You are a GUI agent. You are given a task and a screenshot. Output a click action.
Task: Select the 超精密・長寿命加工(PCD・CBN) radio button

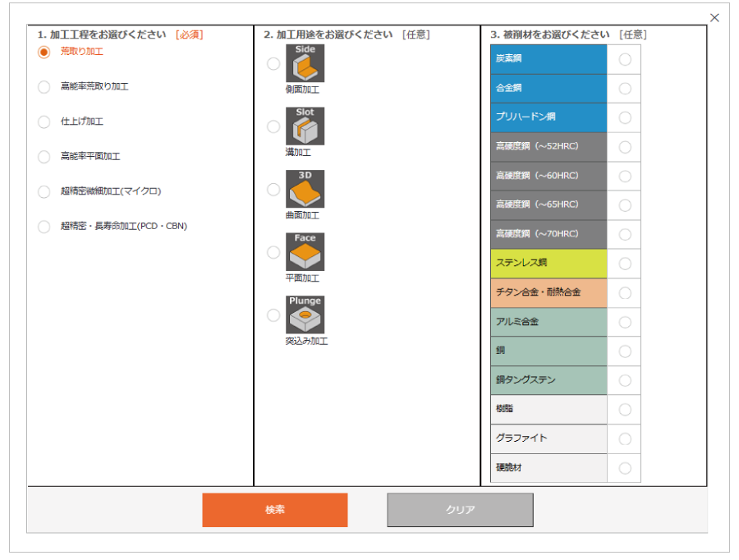44,227
